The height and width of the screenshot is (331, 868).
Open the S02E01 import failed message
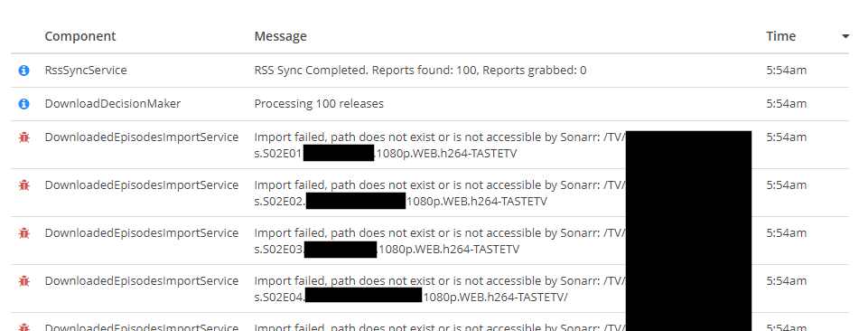(x=440, y=146)
